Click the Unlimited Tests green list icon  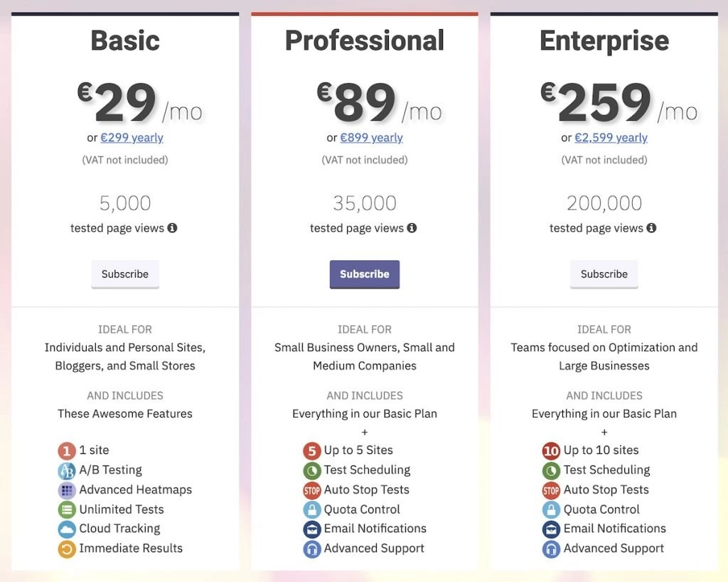coord(67,510)
